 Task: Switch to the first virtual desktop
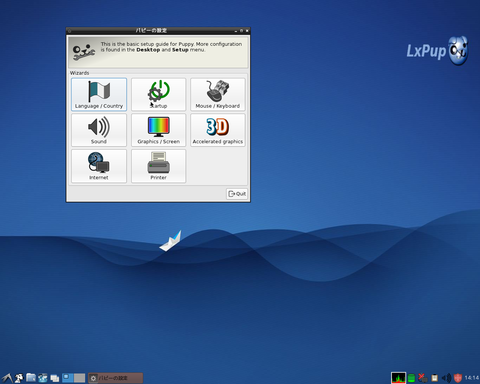click(x=68, y=378)
